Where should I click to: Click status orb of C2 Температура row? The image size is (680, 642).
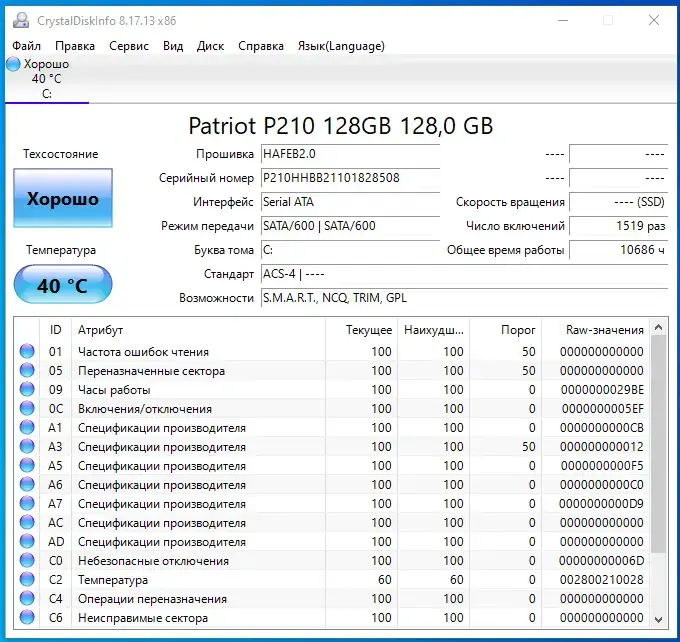(x=27, y=580)
